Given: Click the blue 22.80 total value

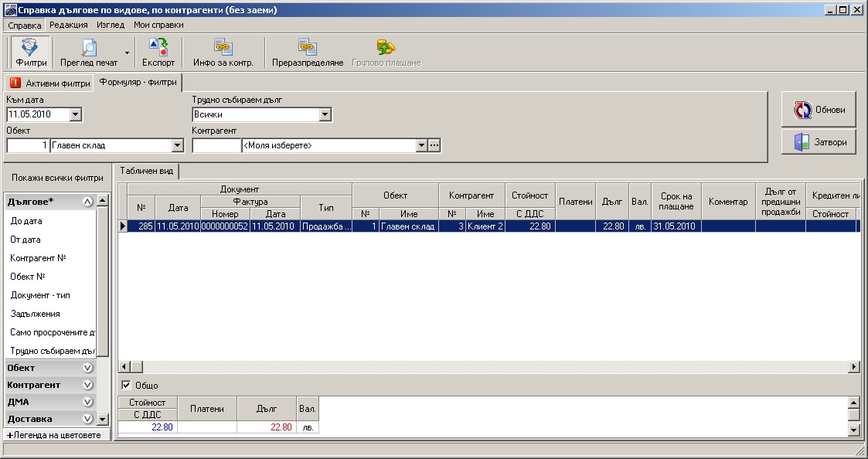Looking at the screenshot, I should pos(162,427).
